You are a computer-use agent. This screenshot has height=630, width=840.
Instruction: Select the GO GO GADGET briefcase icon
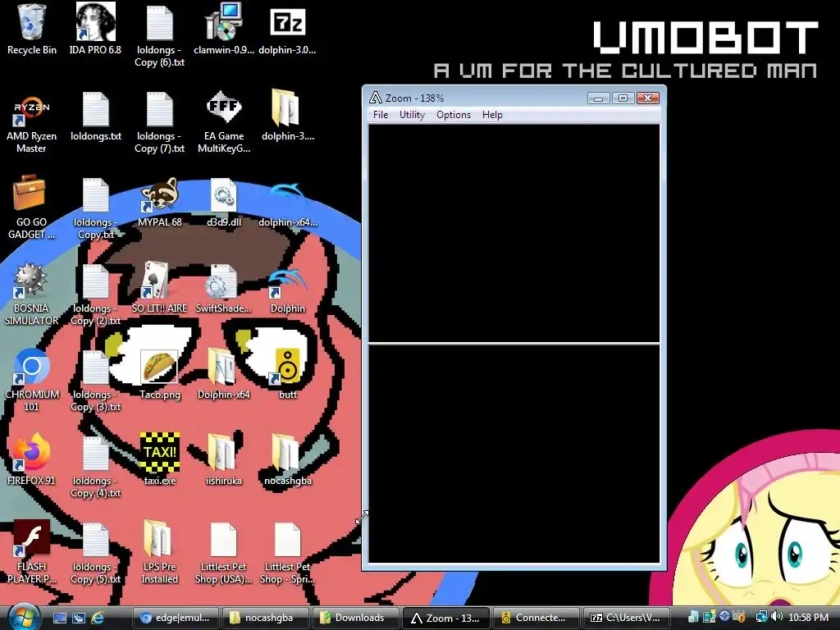coord(32,208)
